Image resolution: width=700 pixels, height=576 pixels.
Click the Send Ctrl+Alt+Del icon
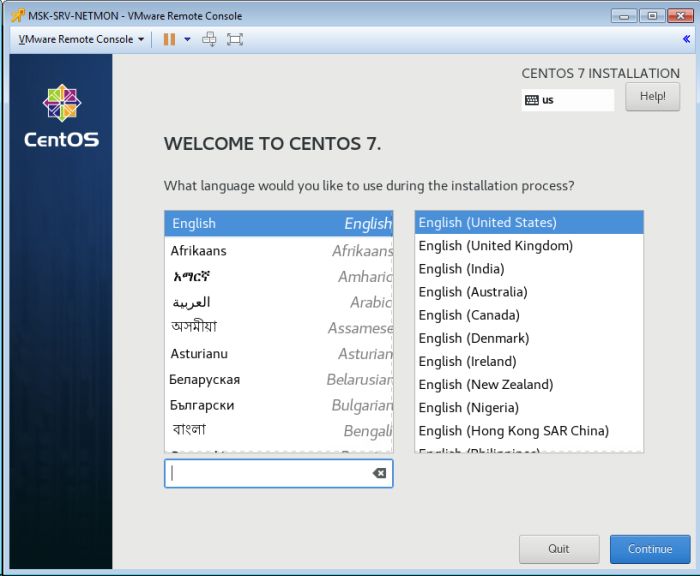pyautogui.click(x=209, y=39)
